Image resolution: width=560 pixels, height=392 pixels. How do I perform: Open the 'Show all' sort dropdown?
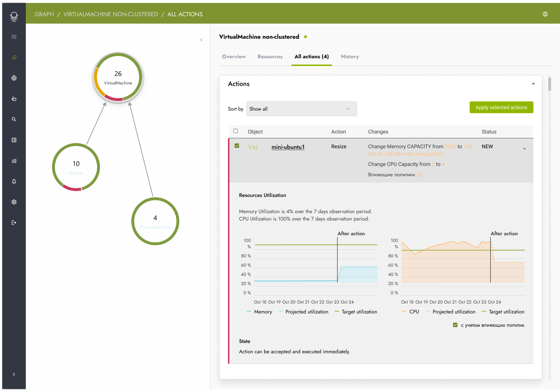(x=301, y=109)
